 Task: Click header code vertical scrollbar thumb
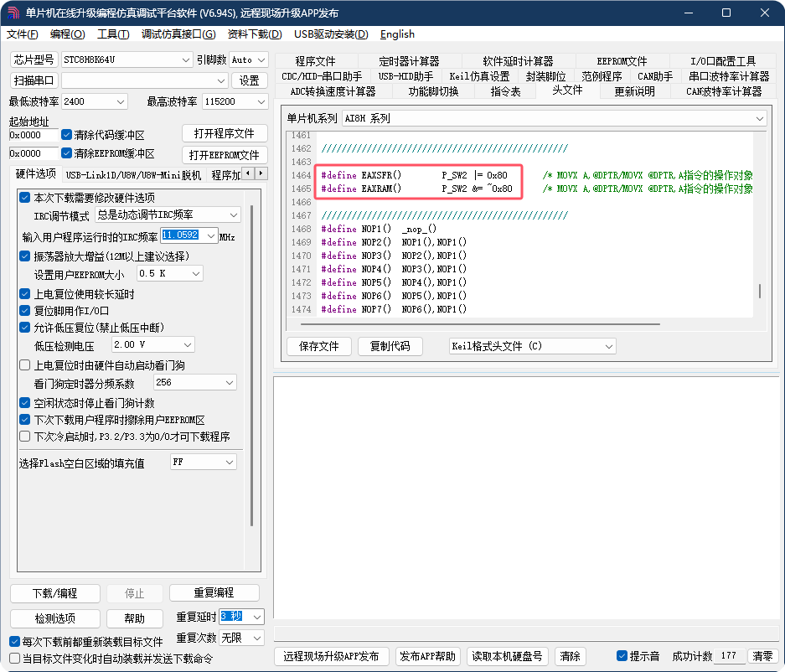pyautogui.click(x=760, y=291)
